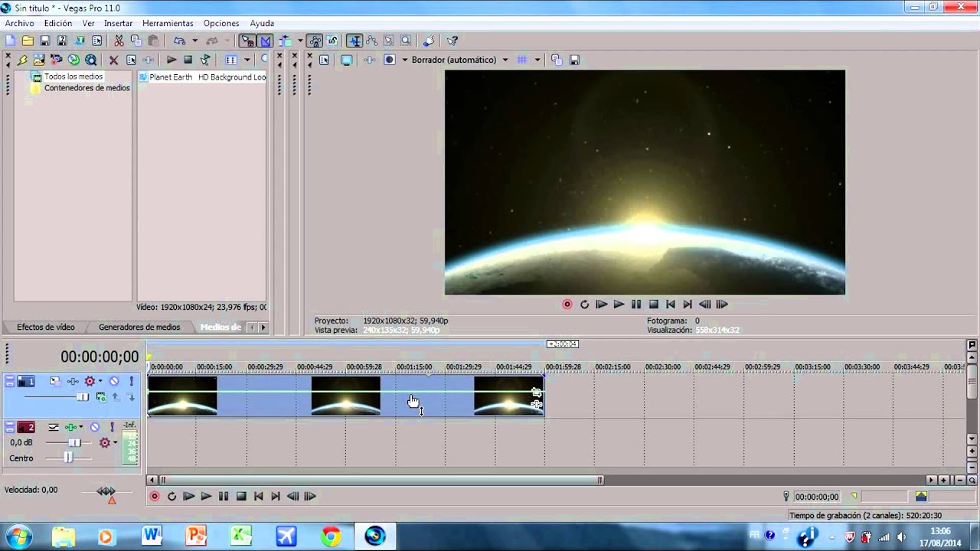Screen dimensions: 980x551
Task: Click the Zoom edit magnifier tool
Action: coord(406,41)
